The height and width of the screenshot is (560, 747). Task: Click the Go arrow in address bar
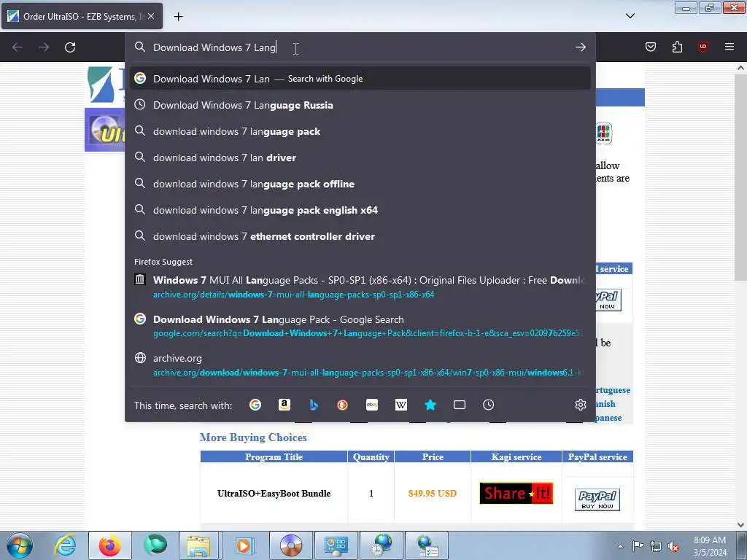pyautogui.click(x=580, y=47)
